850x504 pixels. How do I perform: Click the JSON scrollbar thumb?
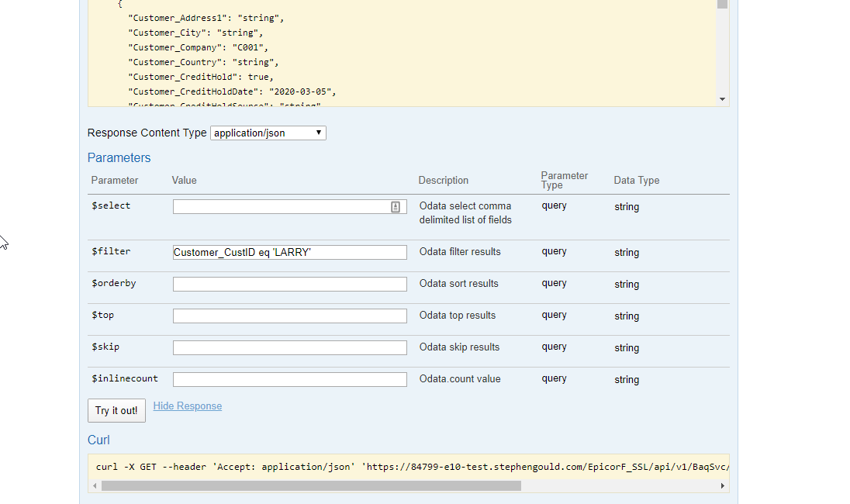pos(722,5)
